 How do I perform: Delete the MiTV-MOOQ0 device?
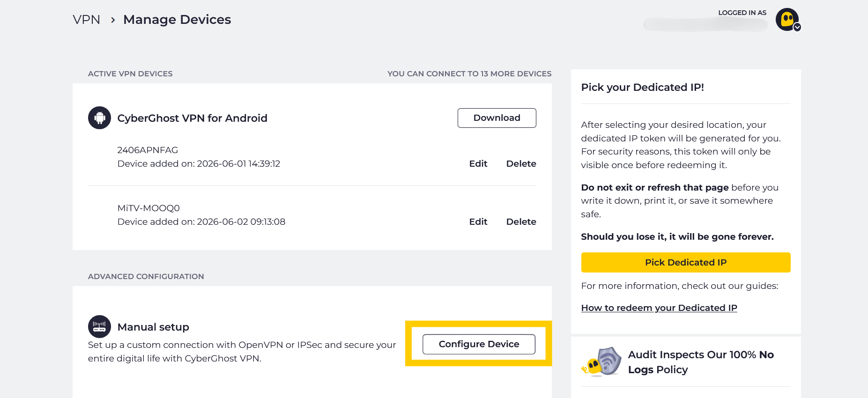click(521, 221)
